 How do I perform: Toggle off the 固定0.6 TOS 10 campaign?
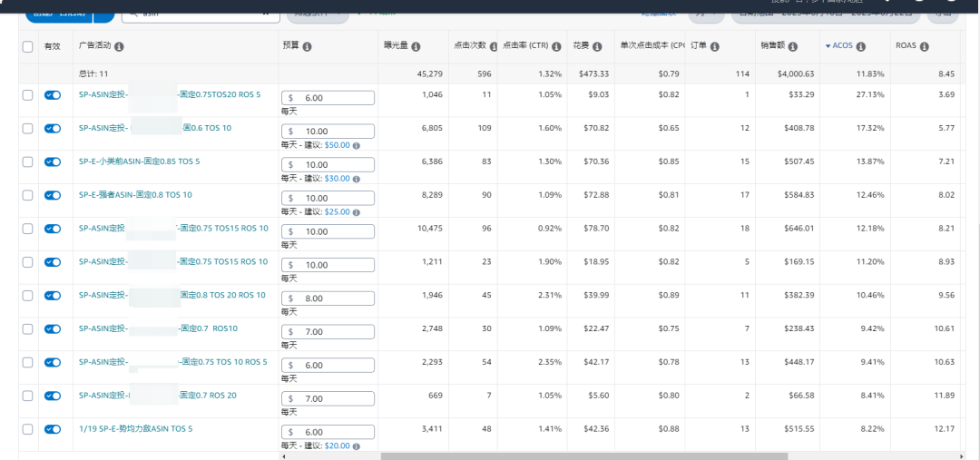click(x=53, y=128)
